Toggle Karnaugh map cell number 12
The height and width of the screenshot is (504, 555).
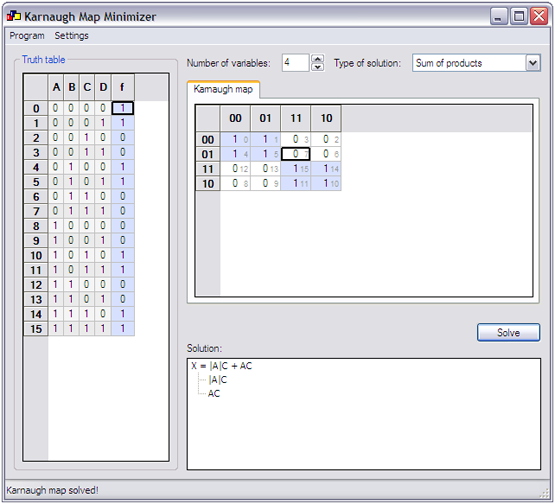[x=235, y=168]
